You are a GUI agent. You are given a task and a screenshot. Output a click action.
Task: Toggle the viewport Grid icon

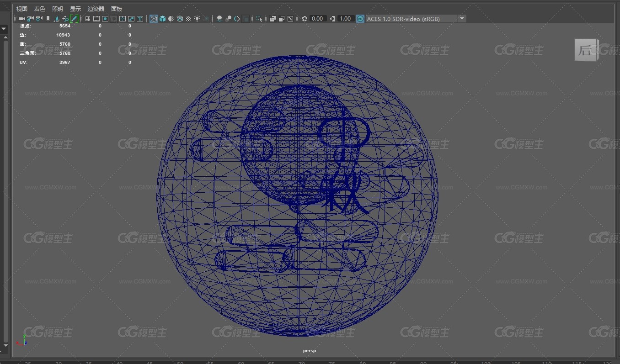(x=88, y=19)
